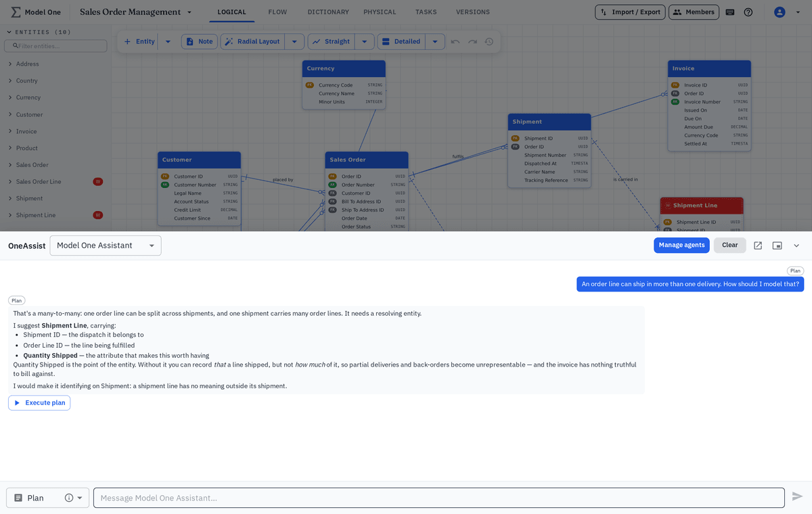812x514 pixels.
Task: Select Straight line style
Action: (331, 41)
